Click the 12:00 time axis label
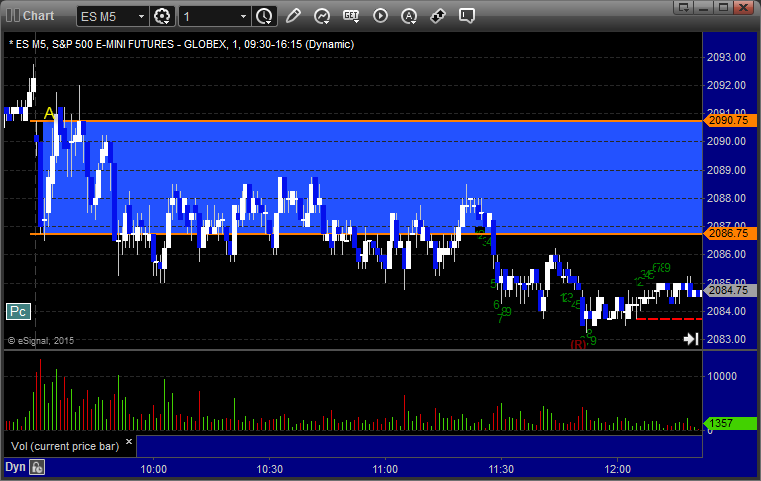Image resolution: width=761 pixels, height=481 pixels. tap(617, 469)
